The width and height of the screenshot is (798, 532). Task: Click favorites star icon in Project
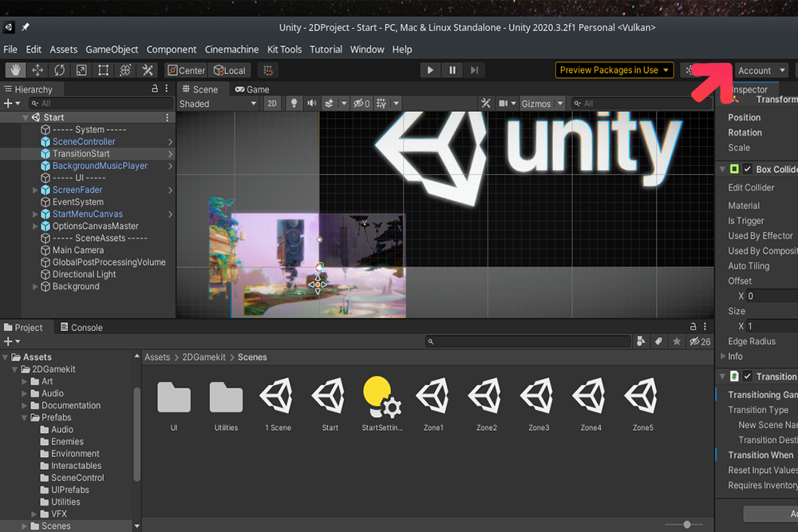[677, 342]
